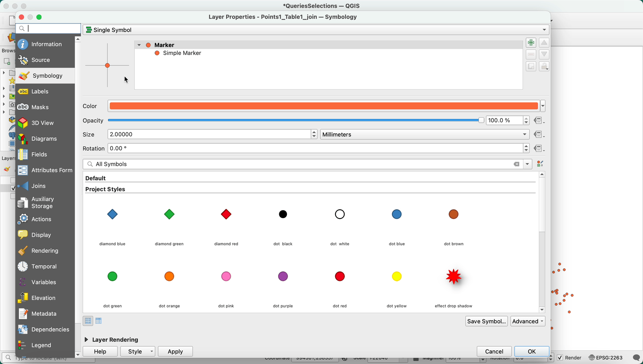Image resolution: width=643 pixels, height=364 pixels.
Task: Switch symbol list to icon view
Action: tap(88, 321)
